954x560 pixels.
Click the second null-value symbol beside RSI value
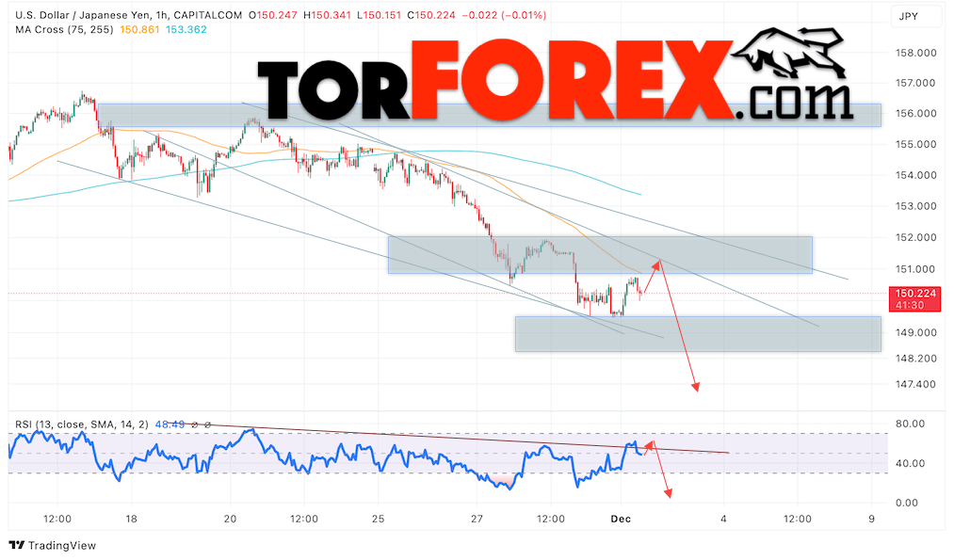click(x=207, y=424)
